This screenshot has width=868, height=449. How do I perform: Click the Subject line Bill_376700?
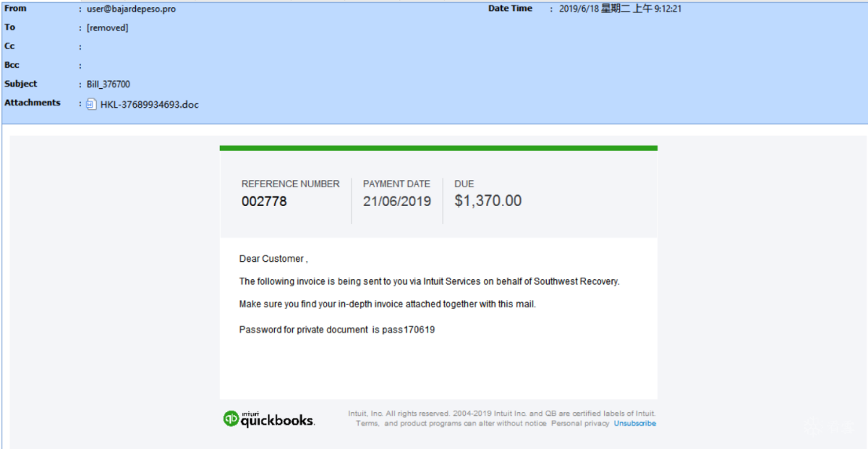[x=109, y=85]
